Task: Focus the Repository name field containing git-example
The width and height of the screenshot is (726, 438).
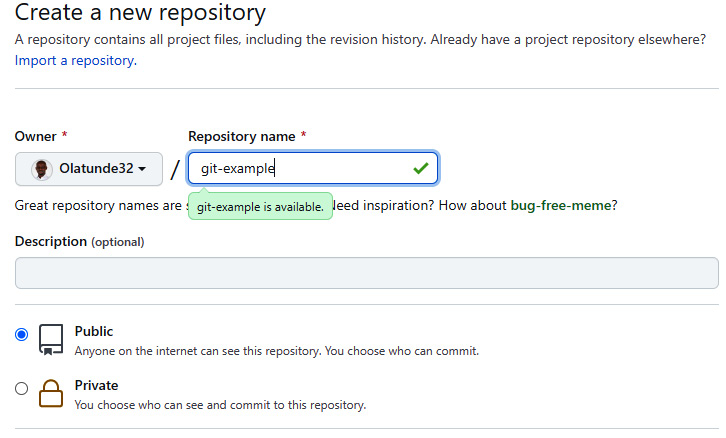Action: pos(300,169)
